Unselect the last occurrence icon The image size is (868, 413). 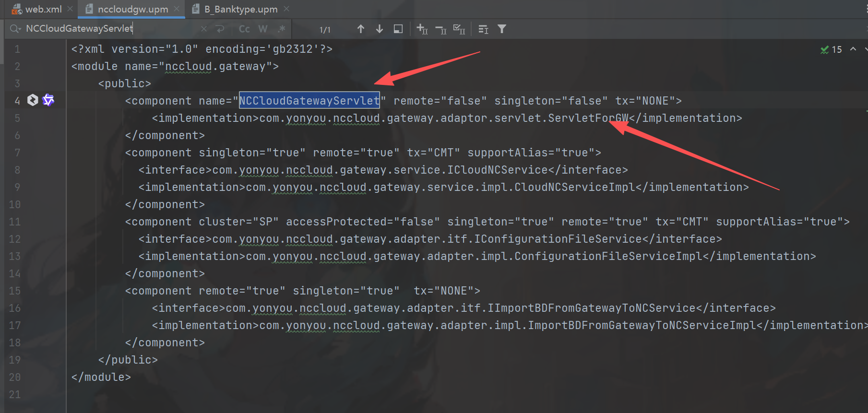coord(440,29)
